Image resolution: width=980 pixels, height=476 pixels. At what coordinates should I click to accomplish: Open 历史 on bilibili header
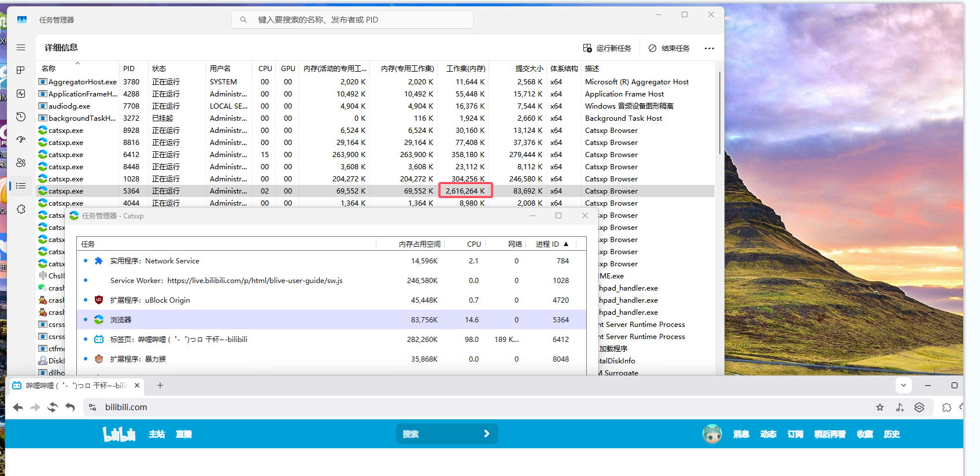(x=892, y=434)
